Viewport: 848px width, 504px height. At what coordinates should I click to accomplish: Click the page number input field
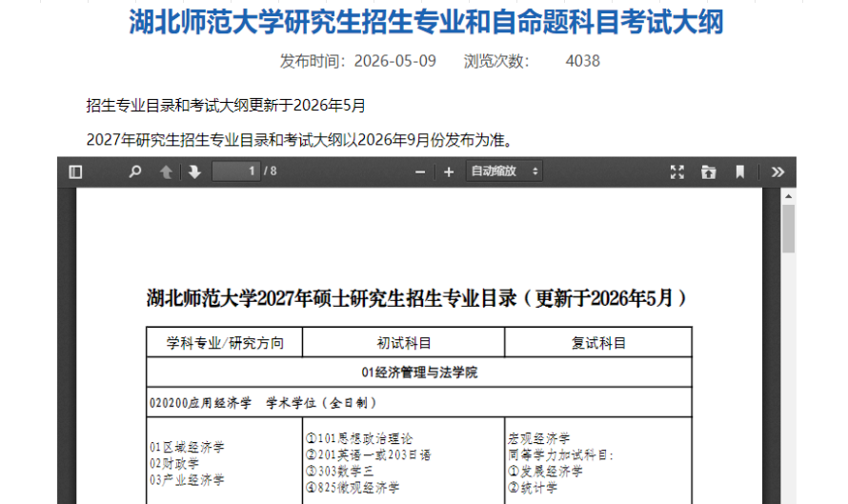(236, 171)
